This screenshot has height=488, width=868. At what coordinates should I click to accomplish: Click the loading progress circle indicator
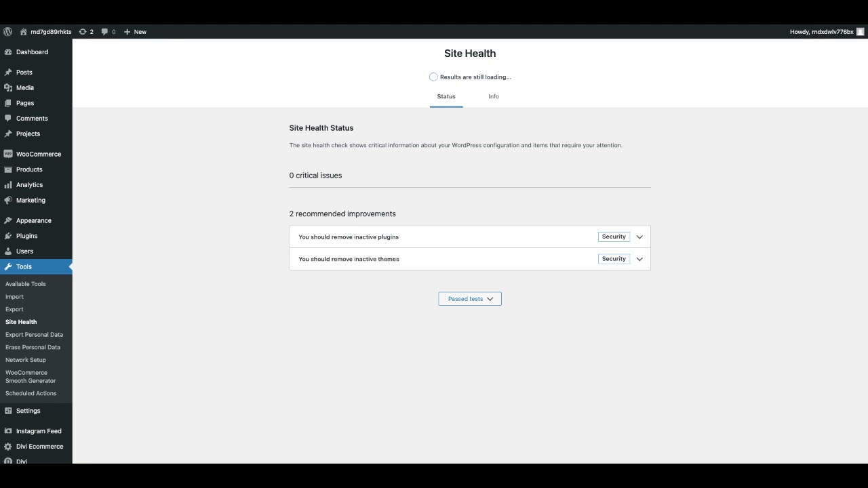[433, 77]
